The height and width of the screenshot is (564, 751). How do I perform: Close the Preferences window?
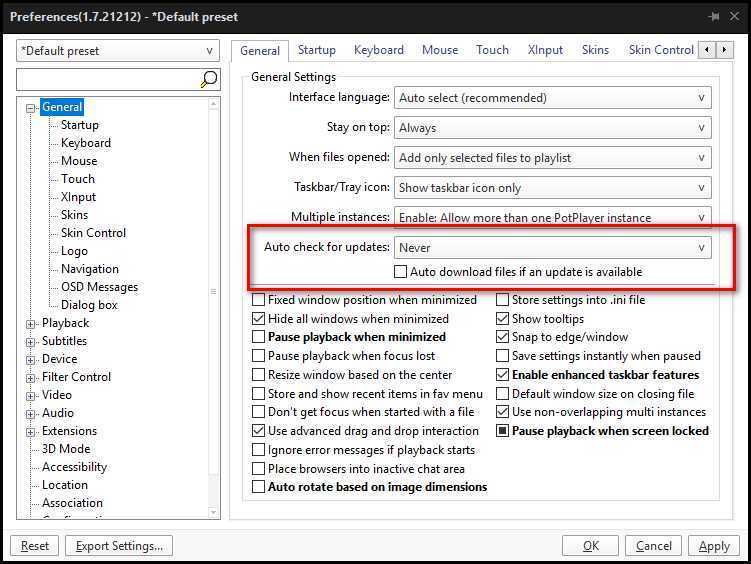[x=734, y=17]
